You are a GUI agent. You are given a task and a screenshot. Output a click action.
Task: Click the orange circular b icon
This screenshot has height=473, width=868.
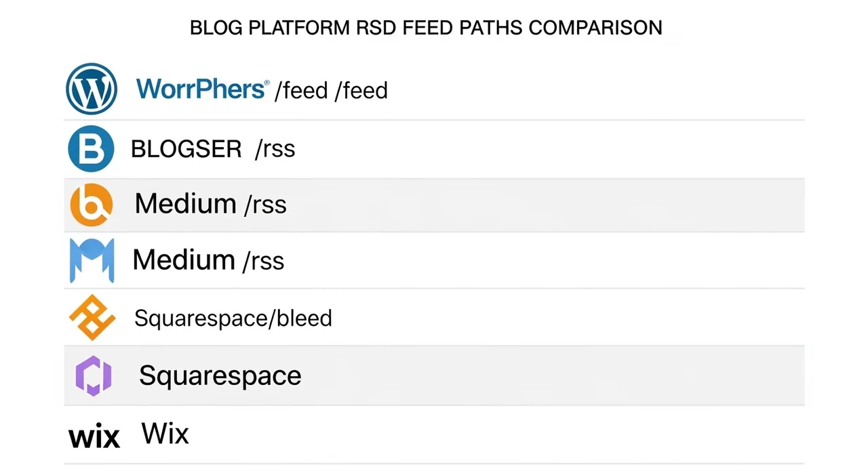click(x=92, y=204)
